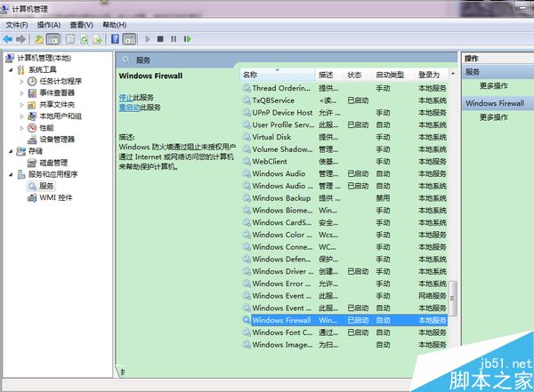Screen dimensions: 534x392
Task: Click the Properties toolbar icon
Action: tap(70, 39)
